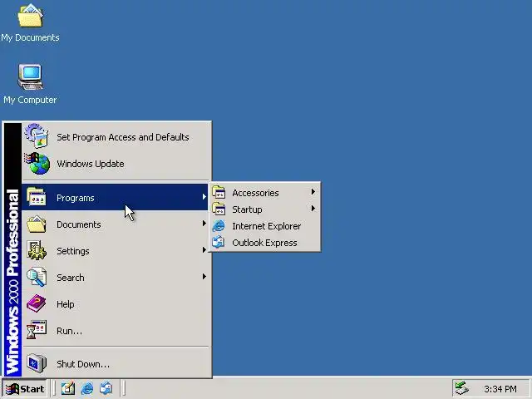Expand the Startup submenu arrow
The width and height of the screenshot is (532, 399).
tap(313, 209)
